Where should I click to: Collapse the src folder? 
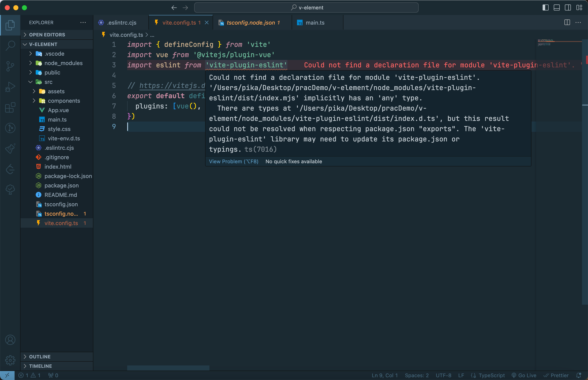tap(57, 82)
